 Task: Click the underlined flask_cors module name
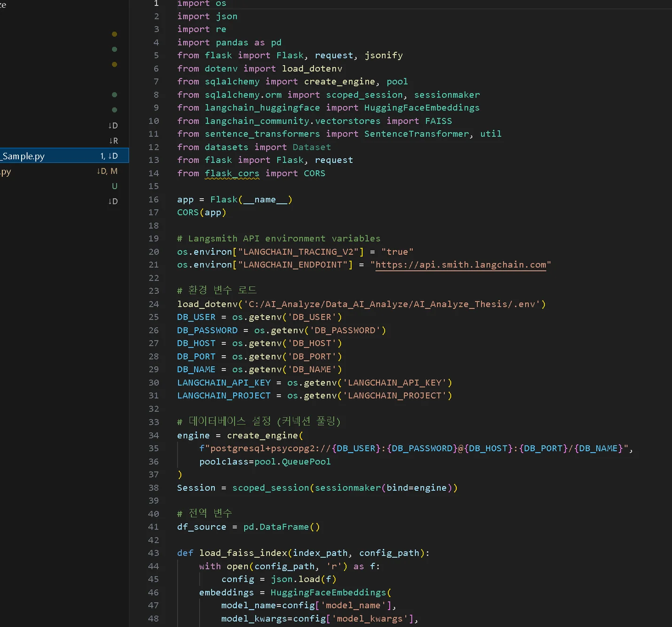click(232, 173)
